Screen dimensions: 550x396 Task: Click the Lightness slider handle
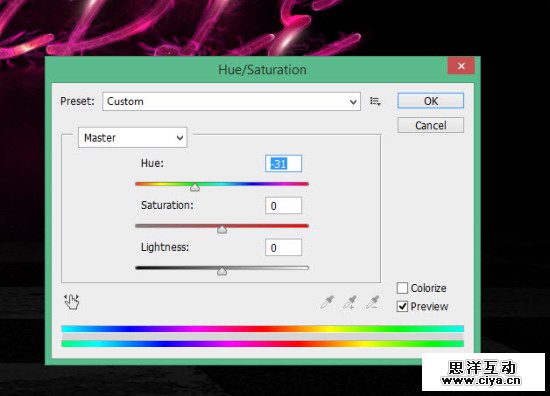coord(222,271)
